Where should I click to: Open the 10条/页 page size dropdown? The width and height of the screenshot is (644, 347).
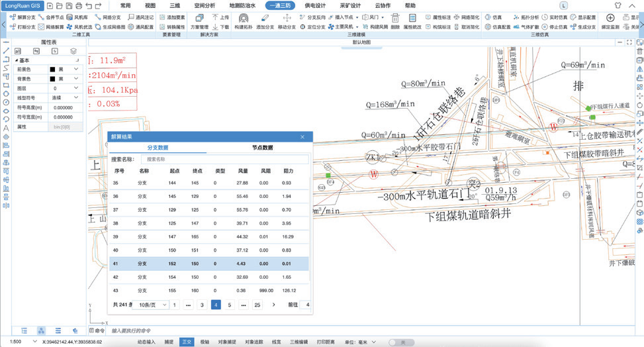[x=151, y=305]
